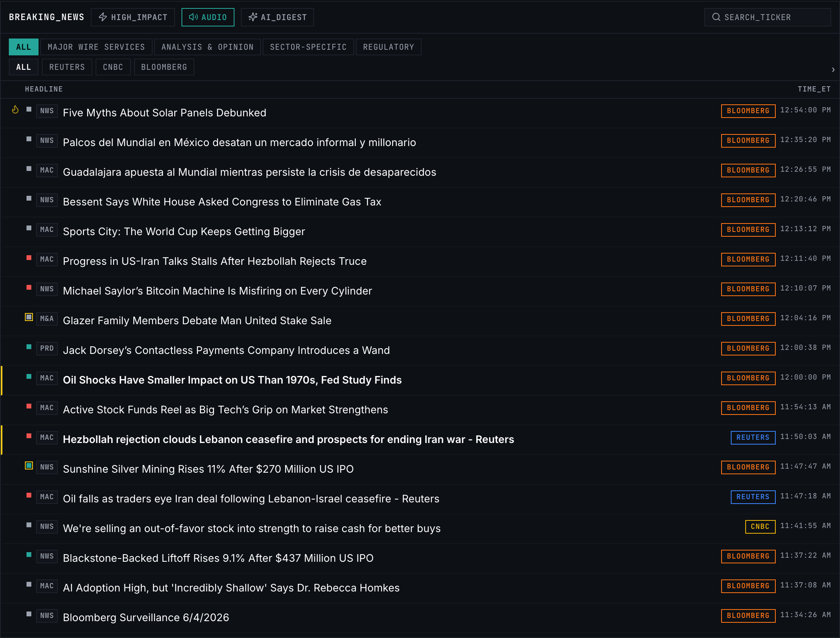Open Hezbollah rejection clouds Lebanon ceasefire headline

click(288, 439)
